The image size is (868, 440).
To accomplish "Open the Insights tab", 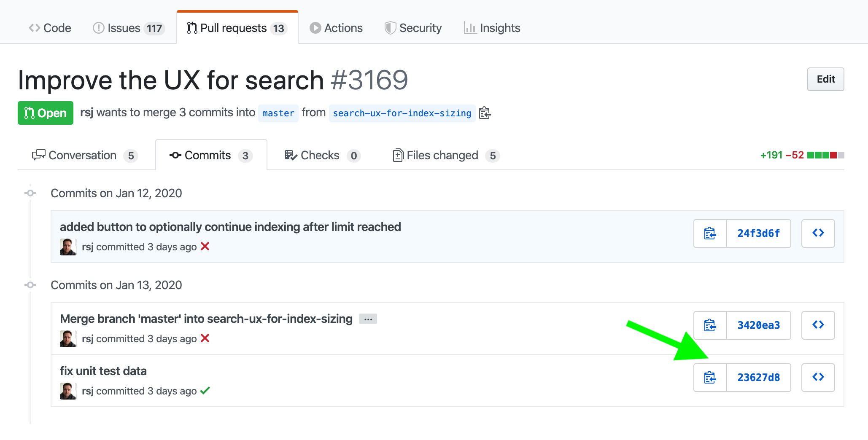I will click(x=492, y=28).
